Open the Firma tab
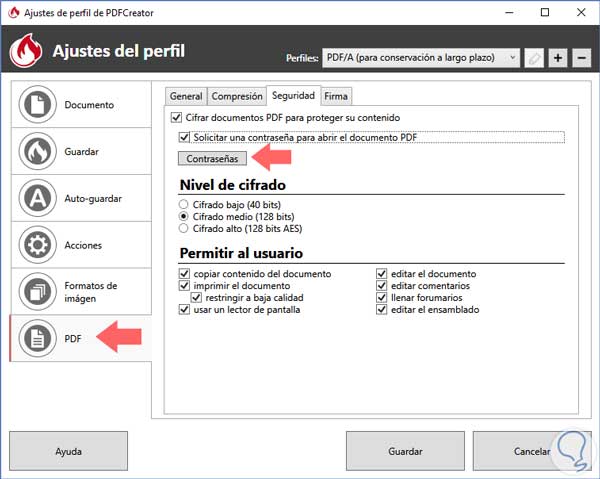600x479 pixels. click(x=336, y=96)
